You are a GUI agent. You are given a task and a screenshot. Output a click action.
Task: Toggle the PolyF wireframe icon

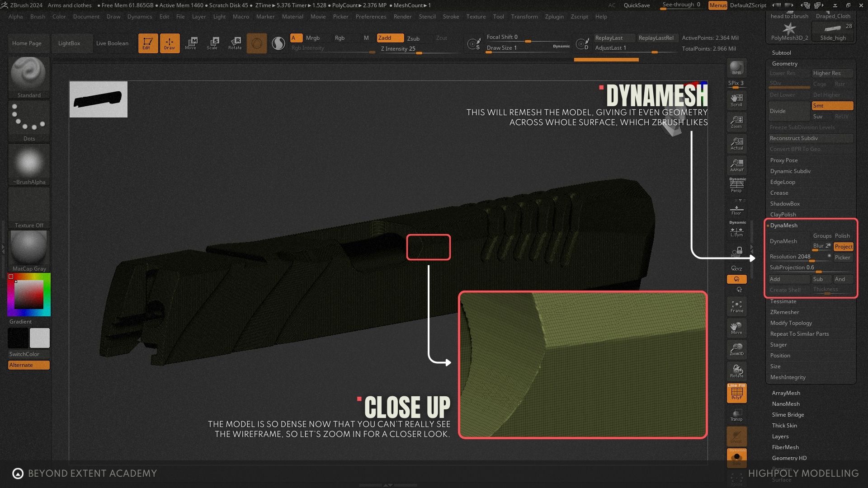click(x=736, y=393)
